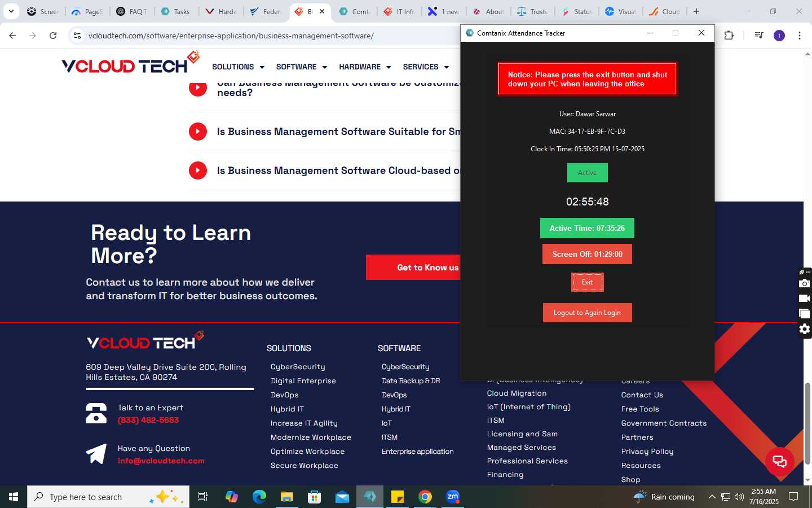
Task: Reload the current page
Action: pyautogui.click(x=53, y=36)
